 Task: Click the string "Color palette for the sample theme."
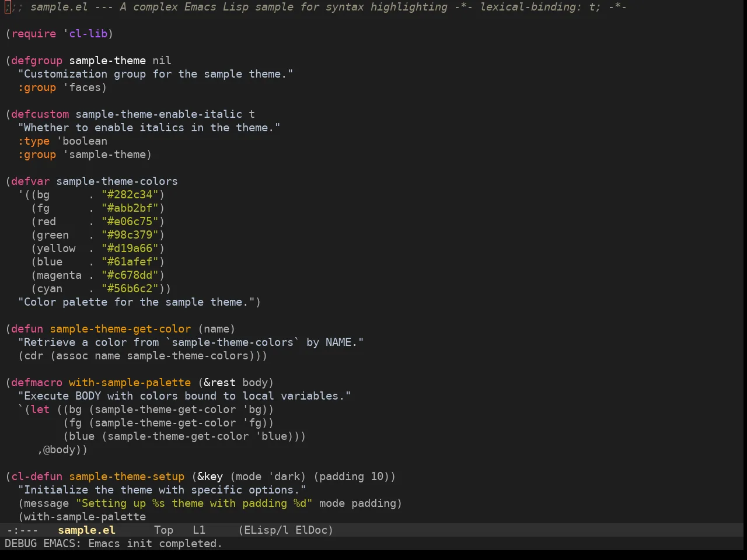coord(137,302)
